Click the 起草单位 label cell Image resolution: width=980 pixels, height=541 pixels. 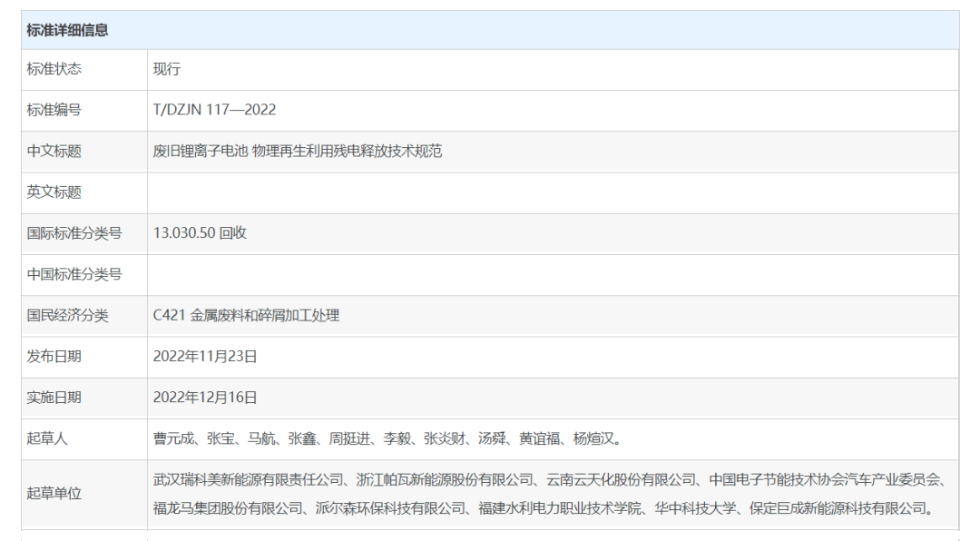point(54,494)
